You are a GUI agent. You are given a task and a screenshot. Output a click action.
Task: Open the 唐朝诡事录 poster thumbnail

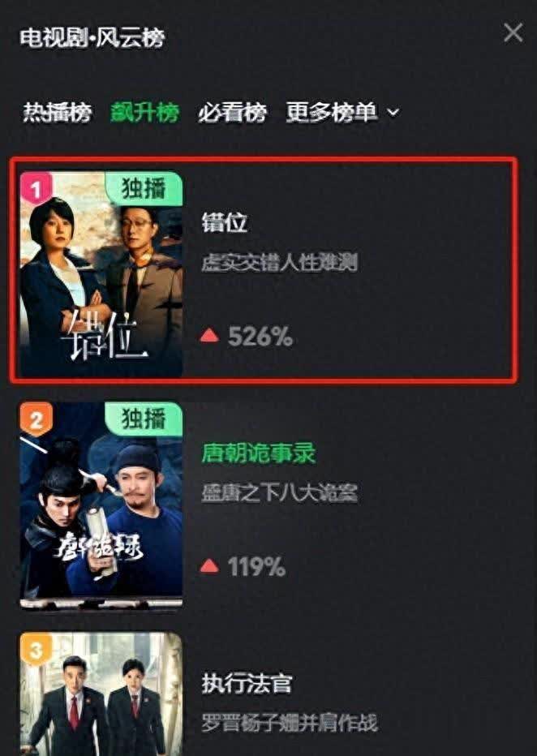[101, 505]
